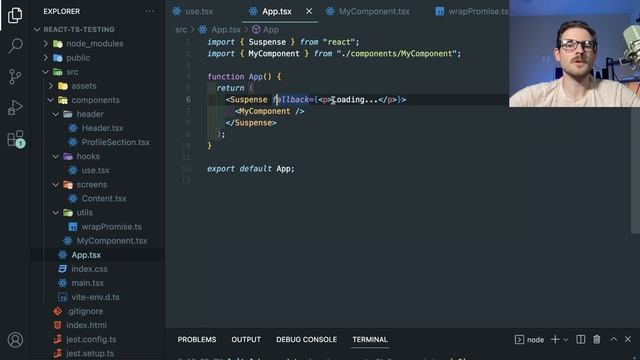Open vite-env.d.ts in the explorer
The height and width of the screenshot is (360, 640).
[x=95, y=297]
